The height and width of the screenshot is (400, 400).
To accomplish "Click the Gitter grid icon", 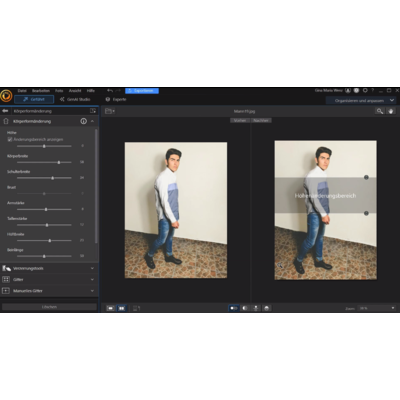I will (6, 279).
